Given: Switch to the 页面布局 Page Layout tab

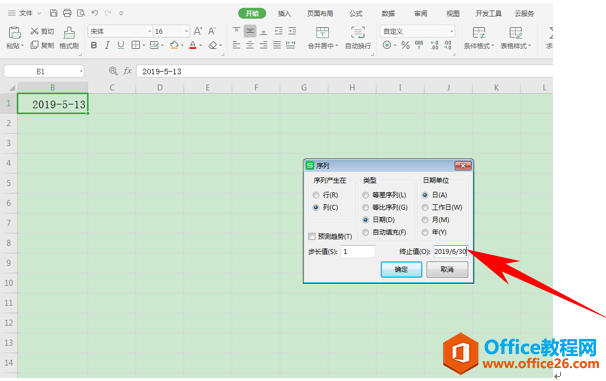Looking at the screenshot, I should 320,14.
